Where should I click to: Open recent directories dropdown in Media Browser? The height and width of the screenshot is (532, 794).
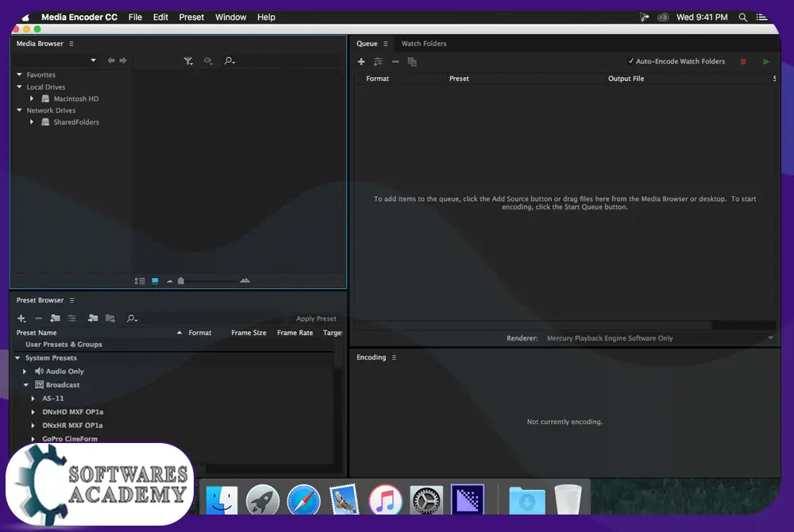[x=93, y=60]
